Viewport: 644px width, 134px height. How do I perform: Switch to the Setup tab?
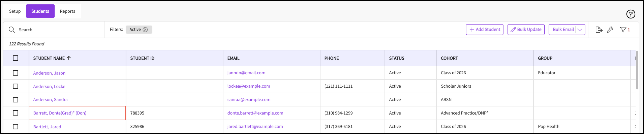pyautogui.click(x=15, y=11)
